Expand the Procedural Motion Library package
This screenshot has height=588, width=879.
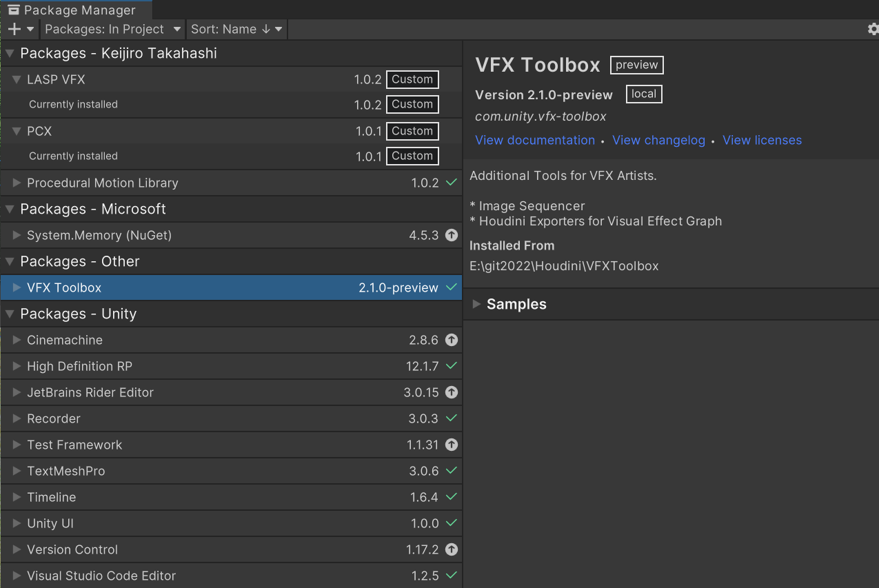[x=17, y=183]
